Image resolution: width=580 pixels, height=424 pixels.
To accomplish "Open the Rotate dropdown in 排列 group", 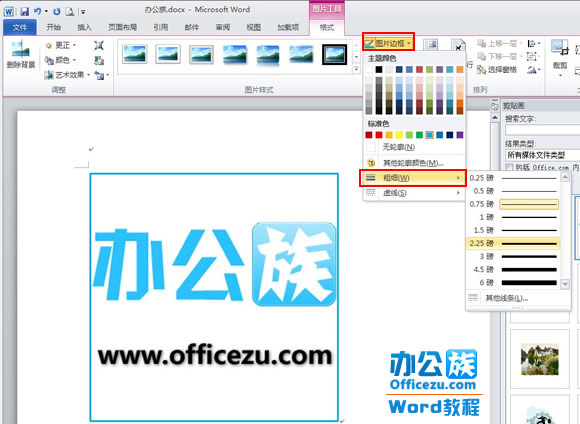I will [x=534, y=69].
